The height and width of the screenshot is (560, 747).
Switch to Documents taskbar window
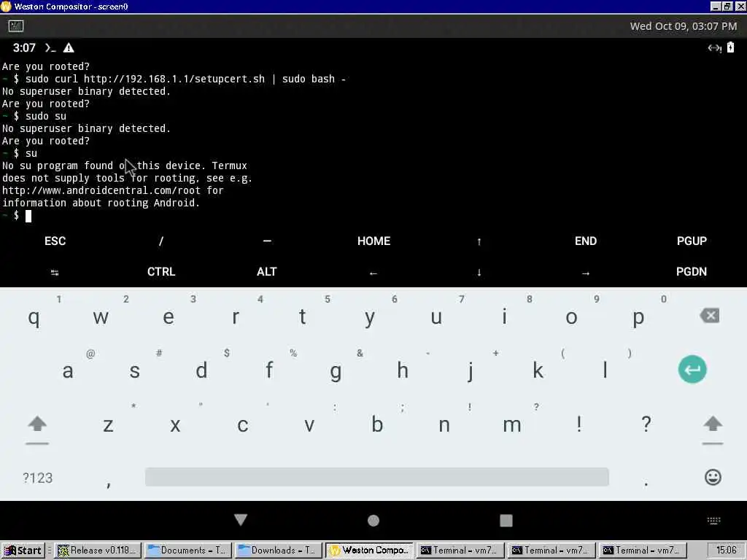click(x=188, y=551)
